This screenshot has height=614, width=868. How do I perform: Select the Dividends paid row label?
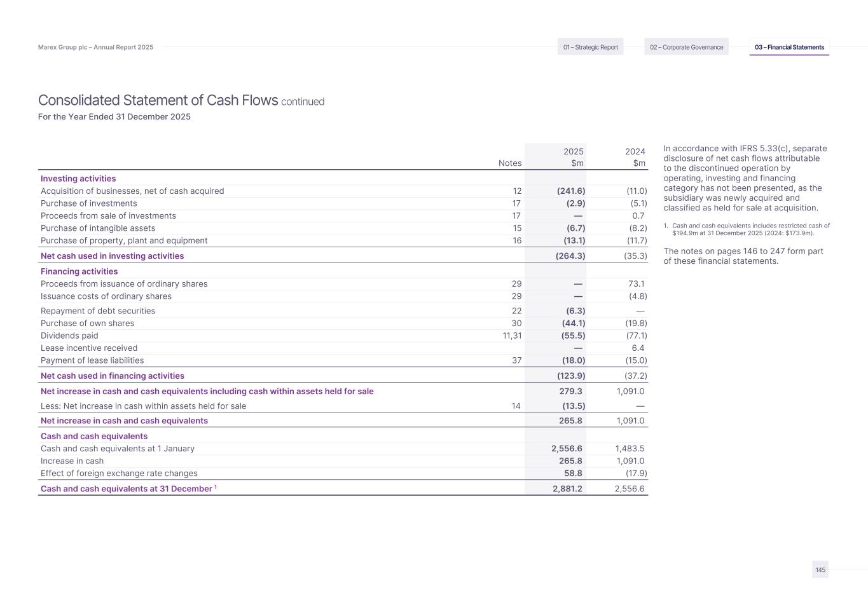pos(69,336)
